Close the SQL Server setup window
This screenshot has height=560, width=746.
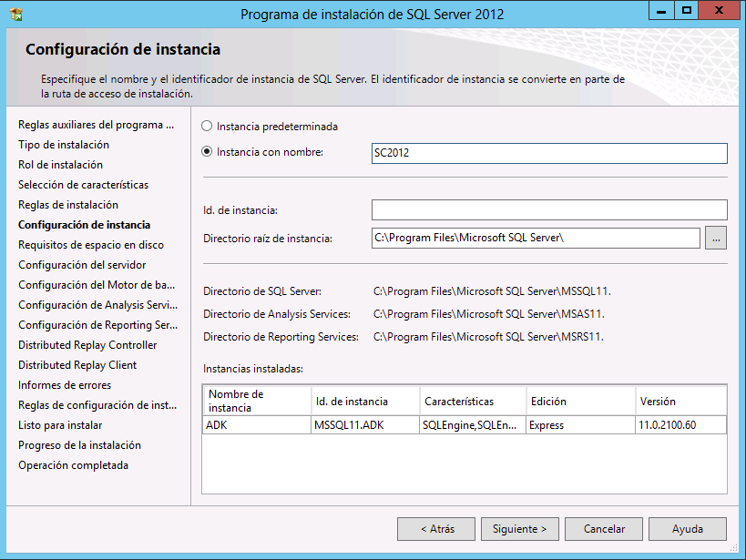720,10
